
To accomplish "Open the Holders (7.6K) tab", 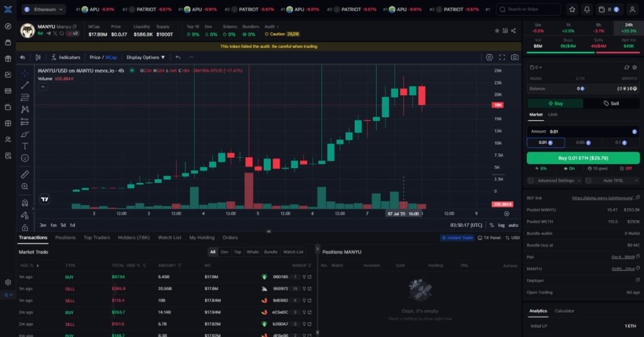I will [x=134, y=238].
